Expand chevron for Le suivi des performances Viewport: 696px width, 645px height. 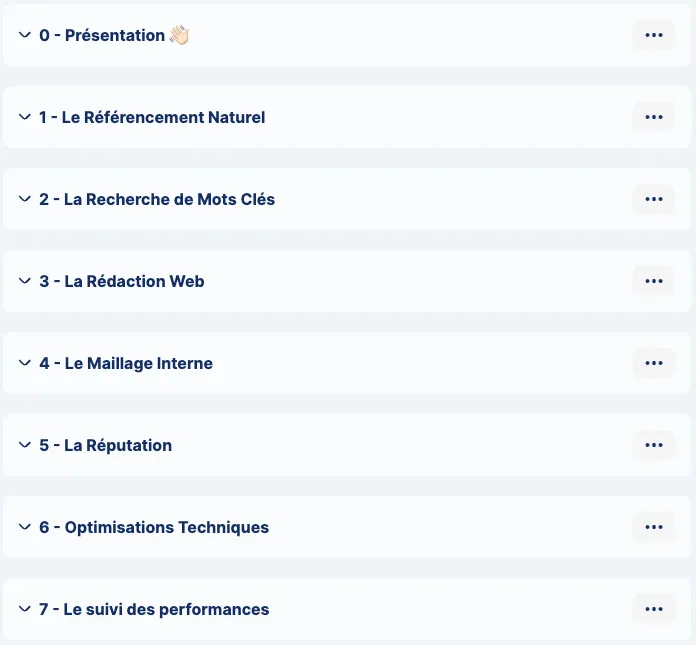click(x=25, y=609)
